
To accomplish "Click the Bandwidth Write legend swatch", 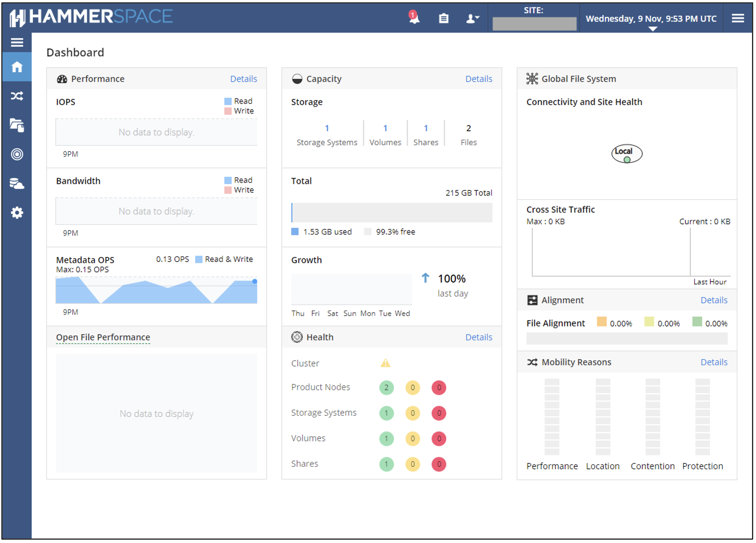I will point(228,190).
